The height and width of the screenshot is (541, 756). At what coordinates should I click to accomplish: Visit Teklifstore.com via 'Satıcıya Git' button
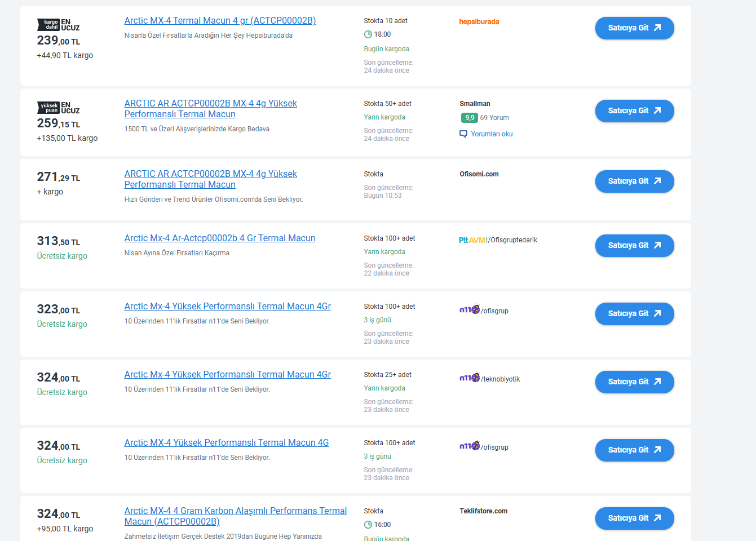tap(634, 518)
